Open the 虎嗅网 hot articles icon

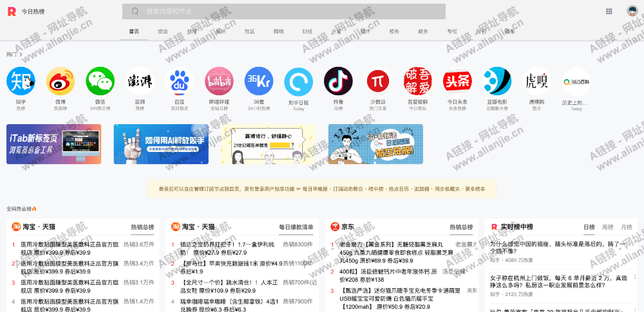coord(537,81)
